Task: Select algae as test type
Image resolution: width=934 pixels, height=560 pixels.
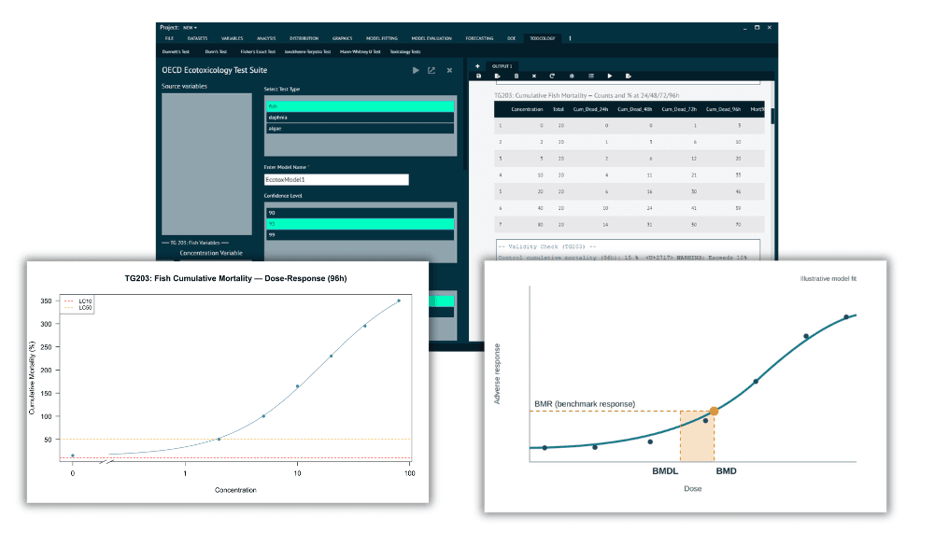Action: coord(360,129)
